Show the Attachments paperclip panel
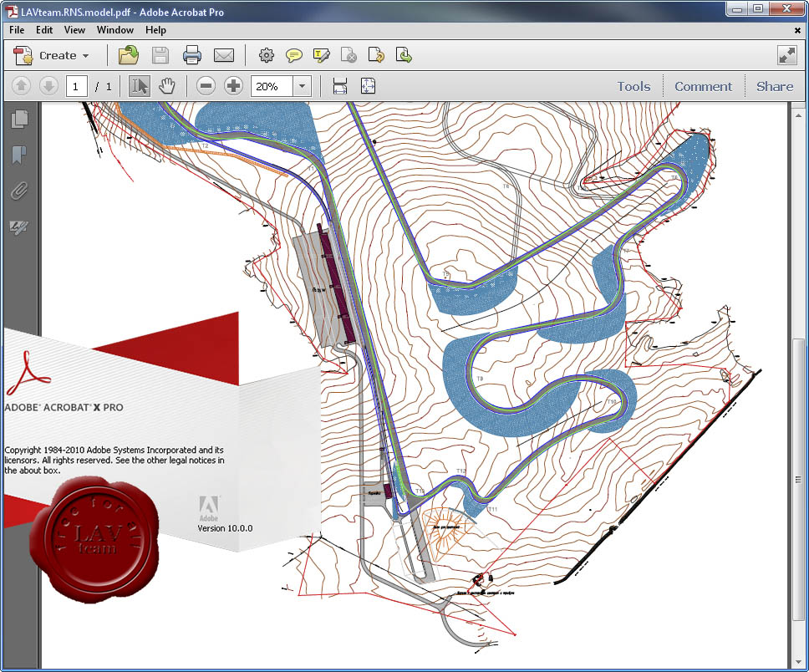Screen dimensions: 809x672 point(19,191)
